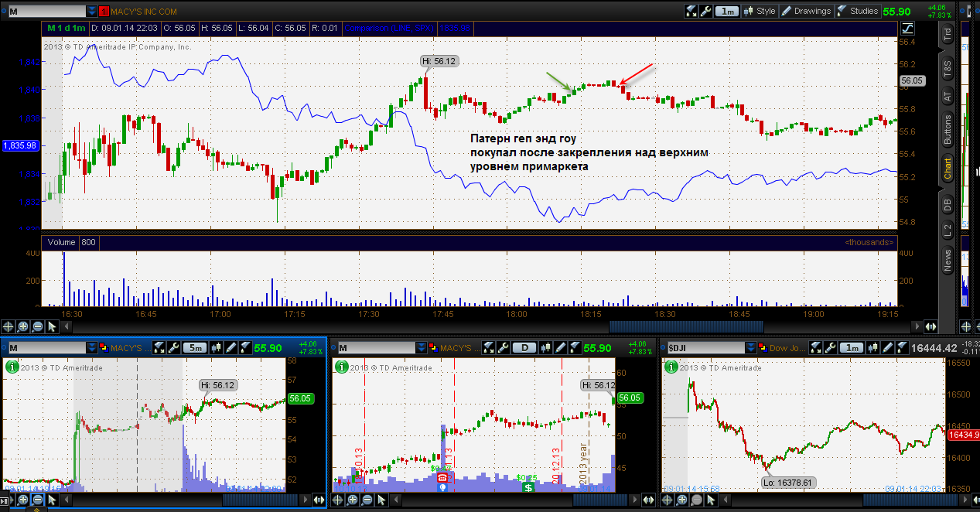Change the main chart 1m timeframe button
The image size is (980, 512).
(727, 11)
